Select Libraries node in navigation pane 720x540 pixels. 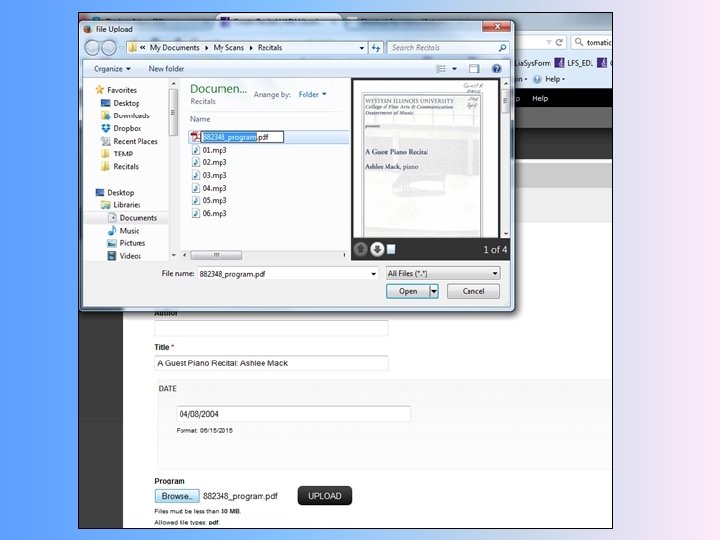[x=121, y=205]
